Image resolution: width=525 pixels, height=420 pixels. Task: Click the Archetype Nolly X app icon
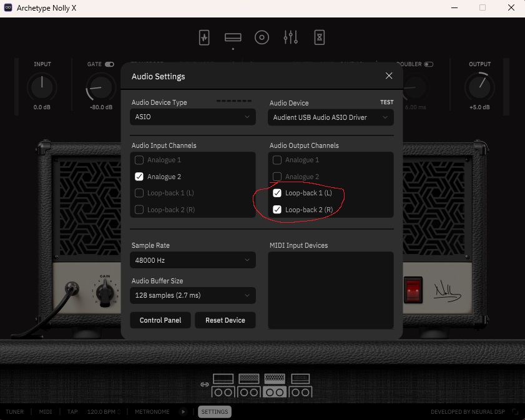click(8, 7)
